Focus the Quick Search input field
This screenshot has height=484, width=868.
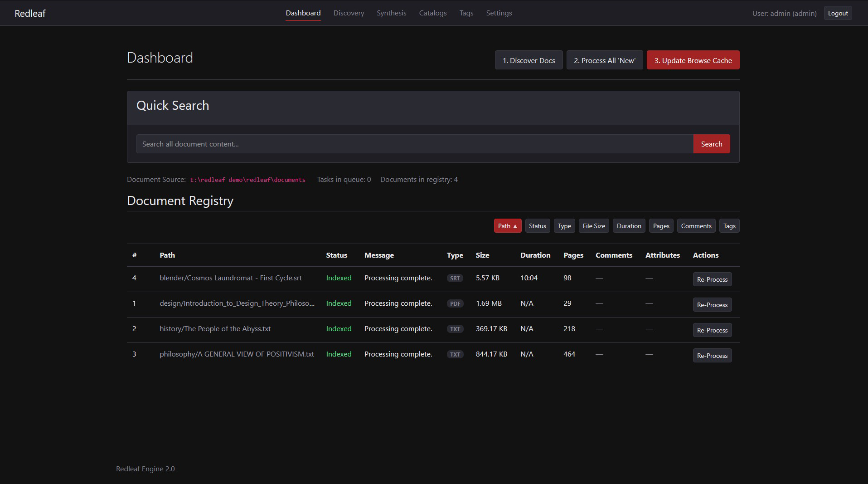coord(414,144)
